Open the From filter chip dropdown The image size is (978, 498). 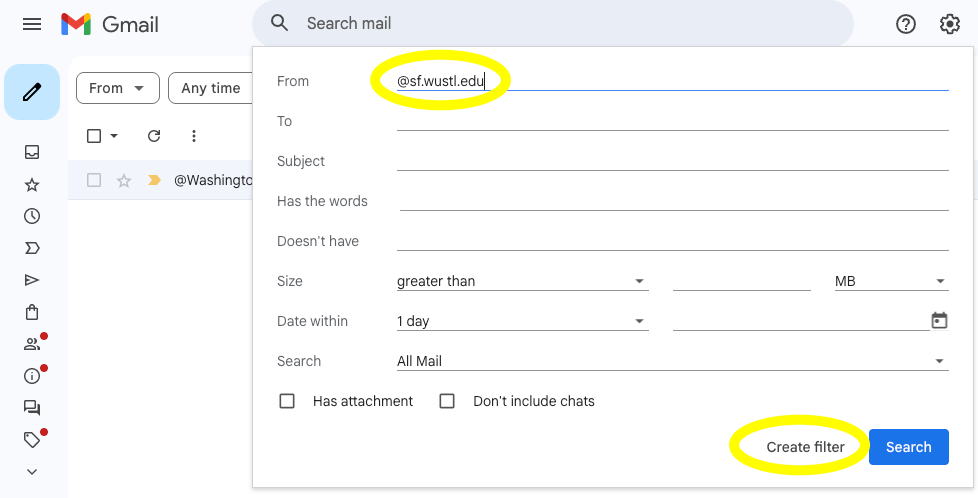(118, 88)
